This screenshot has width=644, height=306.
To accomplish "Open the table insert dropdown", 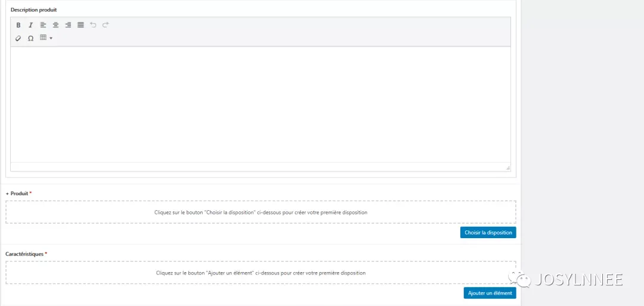I will [x=46, y=38].
